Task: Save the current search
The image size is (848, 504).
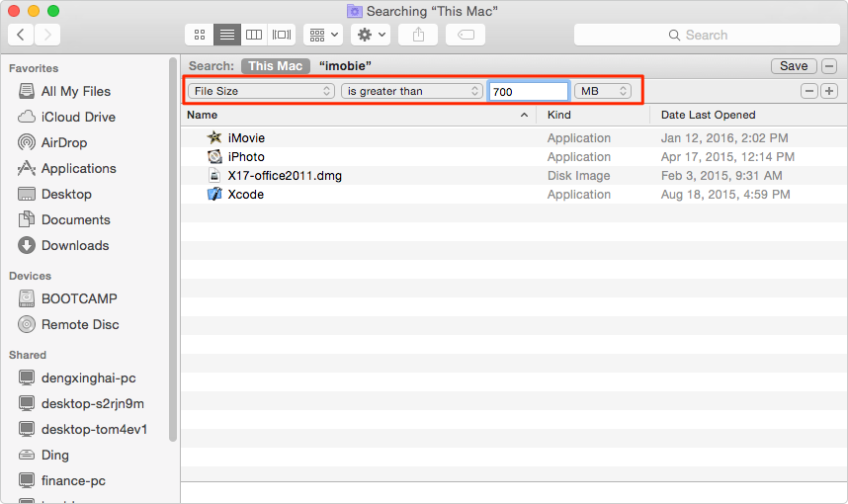Action: (x=794, y=66)
